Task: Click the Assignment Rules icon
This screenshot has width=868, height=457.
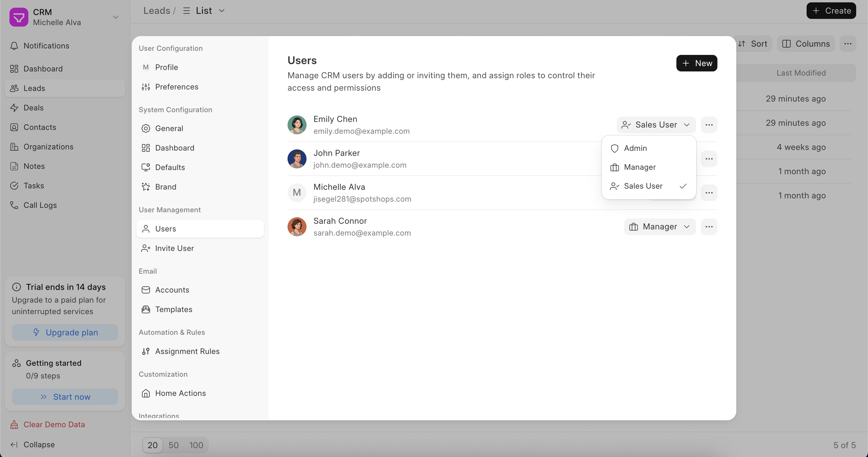Action: pos(146,351)
